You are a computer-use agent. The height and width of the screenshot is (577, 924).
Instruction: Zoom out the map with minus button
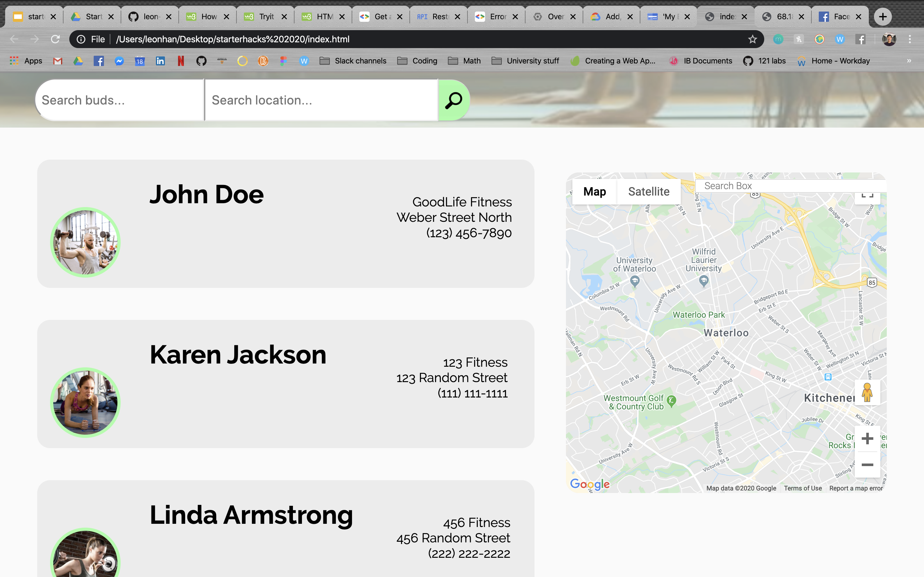click(867, 464)
